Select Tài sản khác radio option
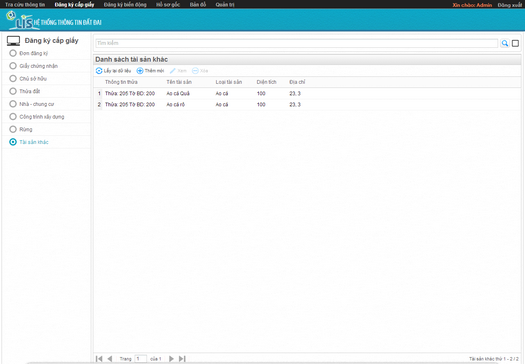Screen dimensions: 525x364 (13, 142)
